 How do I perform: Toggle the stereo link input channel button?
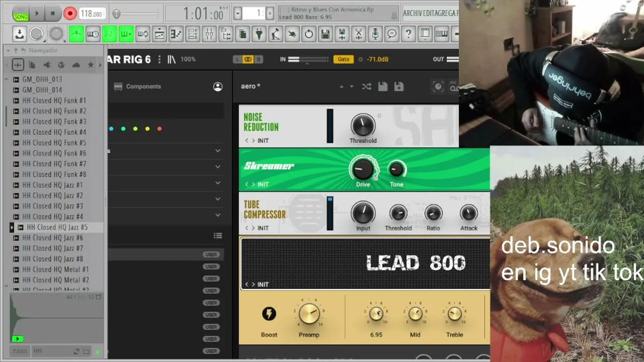click(x=248, y=59)
